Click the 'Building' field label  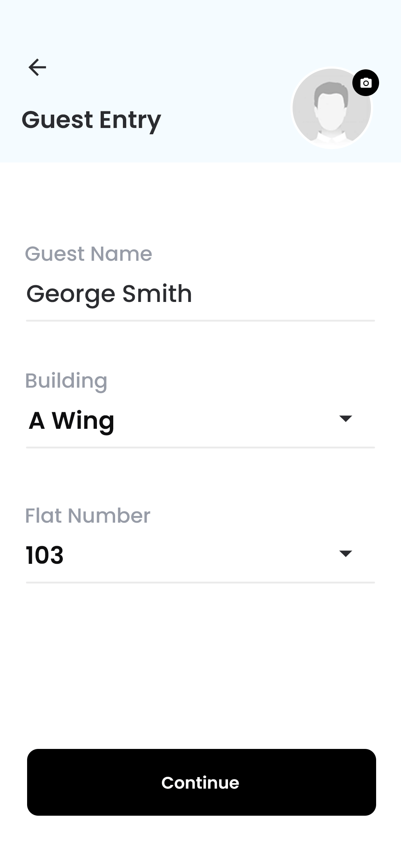66,381
